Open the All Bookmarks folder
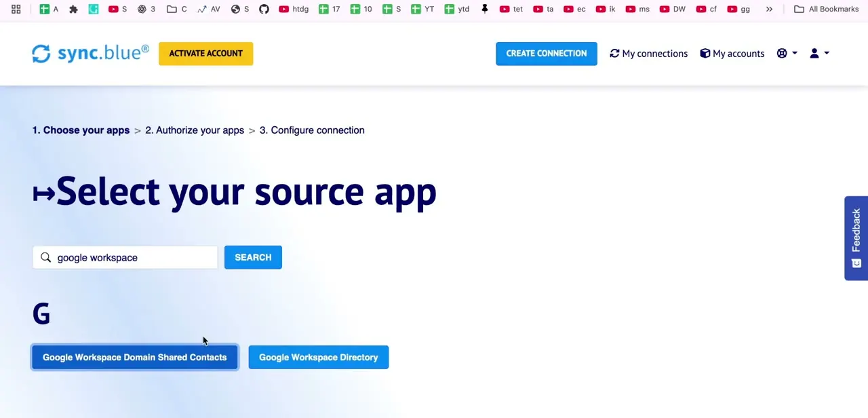Viewport: 868px width, 418px height. 827,9
